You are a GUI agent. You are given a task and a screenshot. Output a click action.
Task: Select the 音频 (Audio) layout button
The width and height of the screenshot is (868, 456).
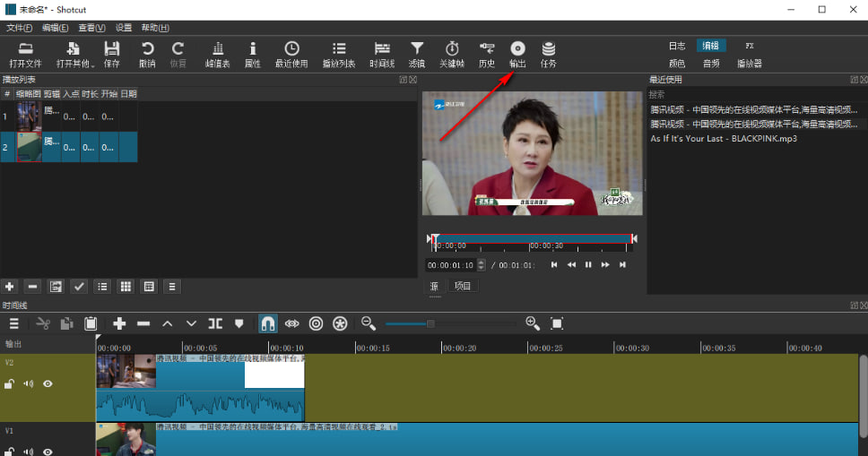tap(711, 64)
